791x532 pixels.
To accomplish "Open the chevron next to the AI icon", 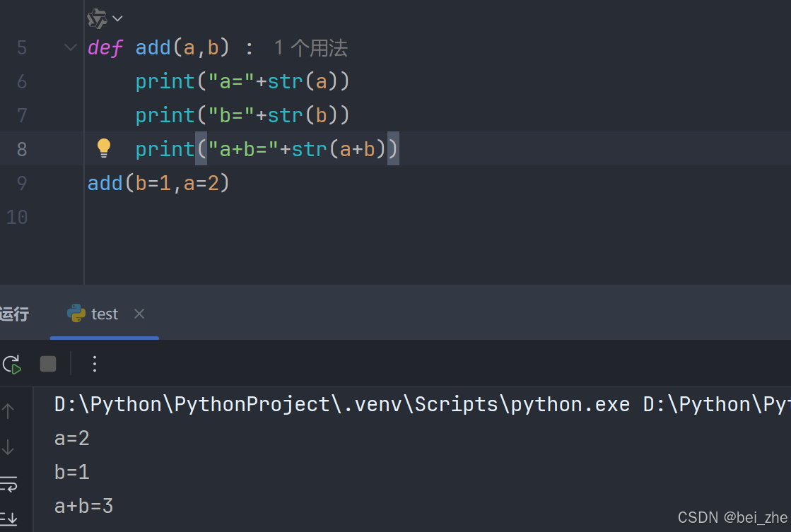I will pyautogui.click(x=116, y=18).
